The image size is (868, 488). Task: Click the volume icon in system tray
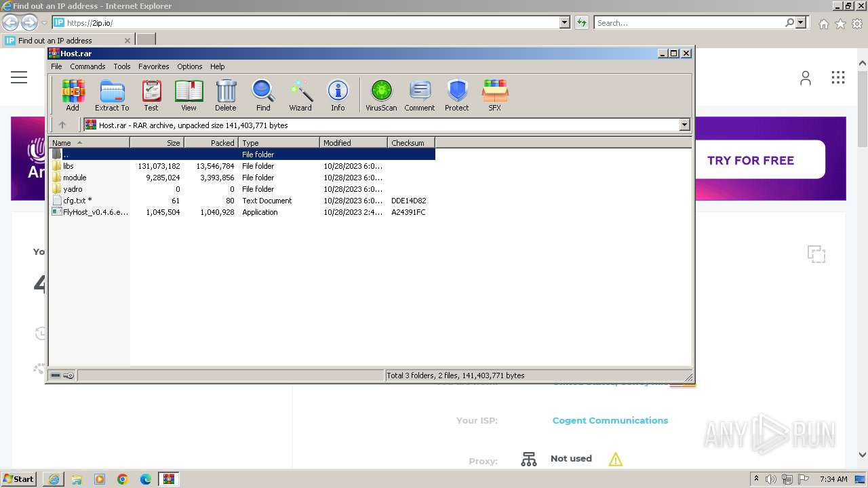pyautogui.click(x=771, y=479)
